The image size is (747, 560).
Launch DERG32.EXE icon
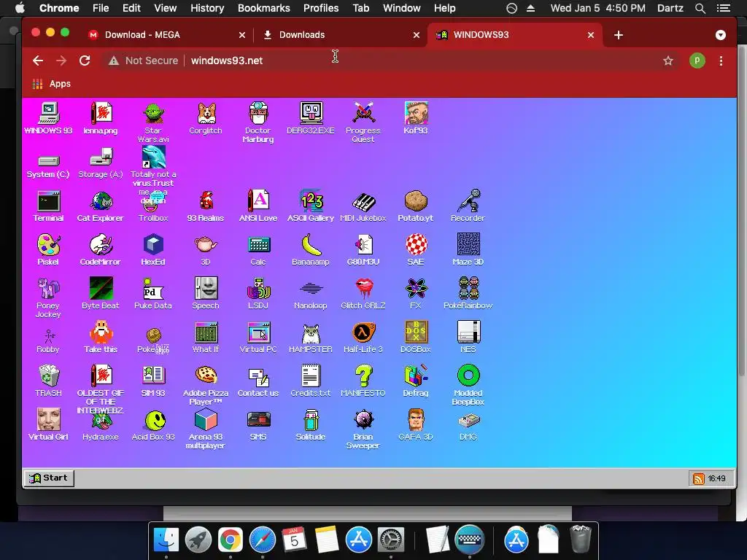(311, 118)
